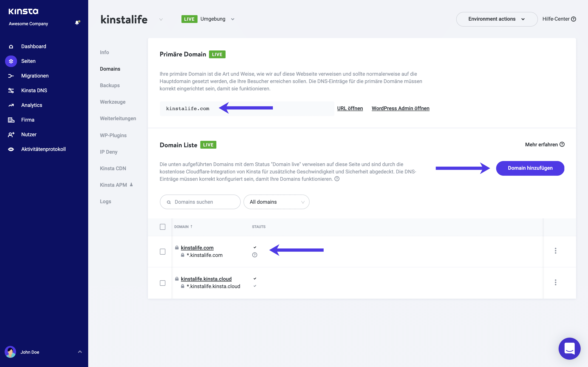588x367 pixels.
Task: Click the Aktivitätenprotokoll eye icon
Action: tap(11, 149)
